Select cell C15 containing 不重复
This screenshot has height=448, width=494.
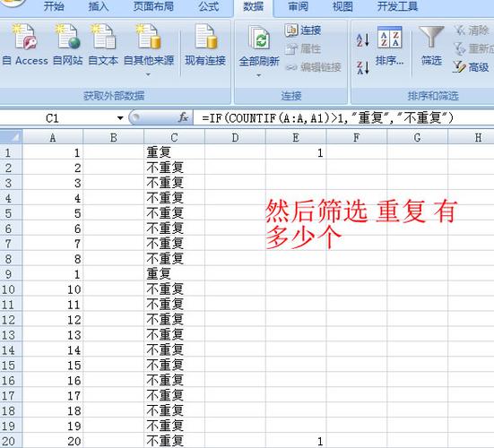coord(174,365)
